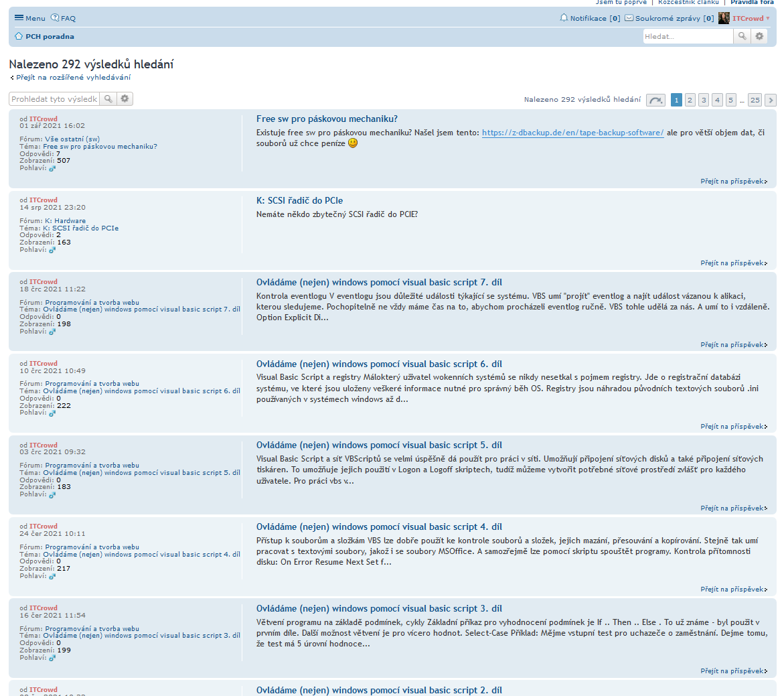The width and height of the screenshot is (784, 696).
Task: Click the gear icon next to the results search box
Action: click(x=125, y=99)
